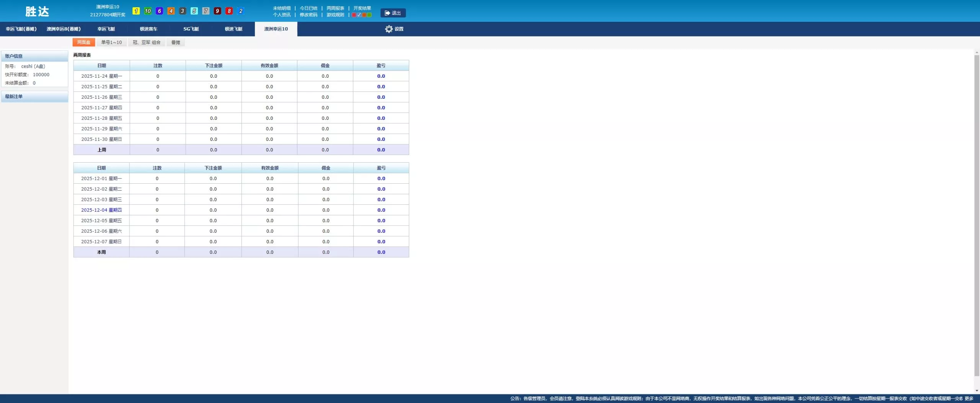Click the green number 10 ball
The image size is (980, 403).
(148, 11)
